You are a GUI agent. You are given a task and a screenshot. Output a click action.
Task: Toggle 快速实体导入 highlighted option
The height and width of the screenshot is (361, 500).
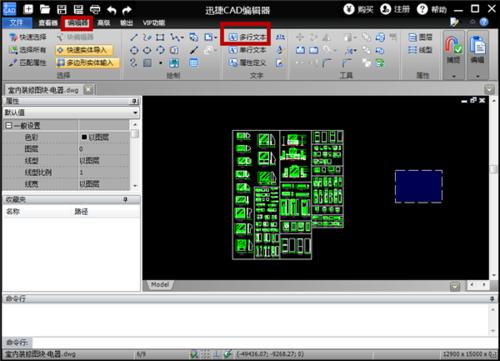pos(84,50)
